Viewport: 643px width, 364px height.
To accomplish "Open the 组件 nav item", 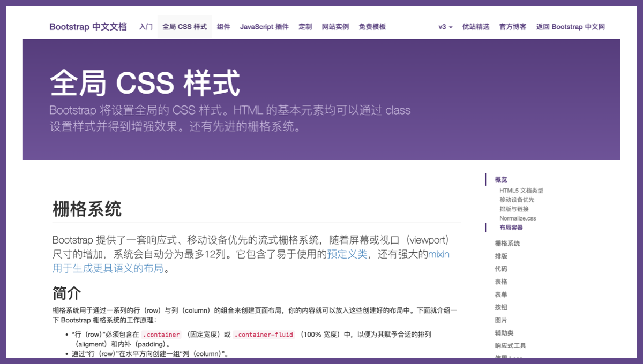I will coord(223,27).
